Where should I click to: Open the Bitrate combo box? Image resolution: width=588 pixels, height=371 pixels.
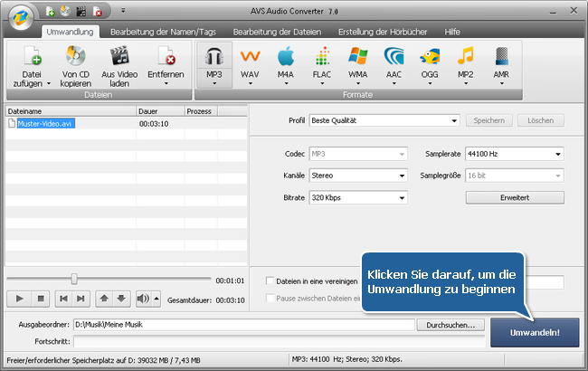coord(357,197)
